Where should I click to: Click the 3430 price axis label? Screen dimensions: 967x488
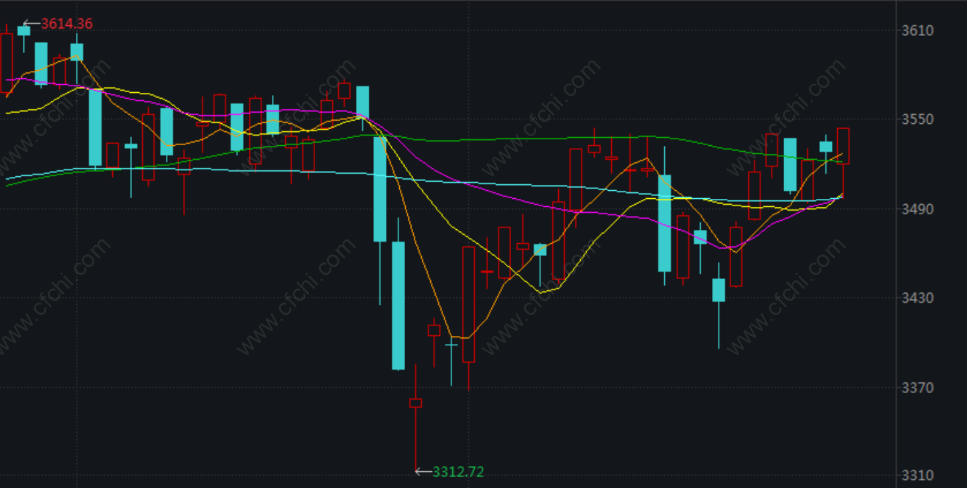coord(918,298)
